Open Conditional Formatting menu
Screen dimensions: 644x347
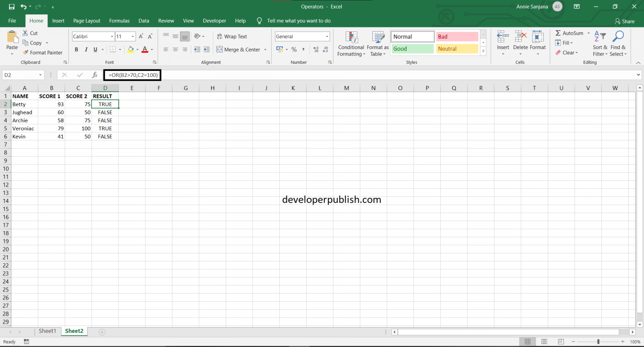(351, 44)
